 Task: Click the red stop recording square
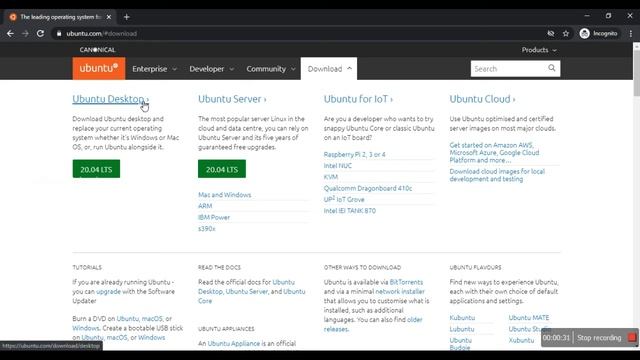632,338
